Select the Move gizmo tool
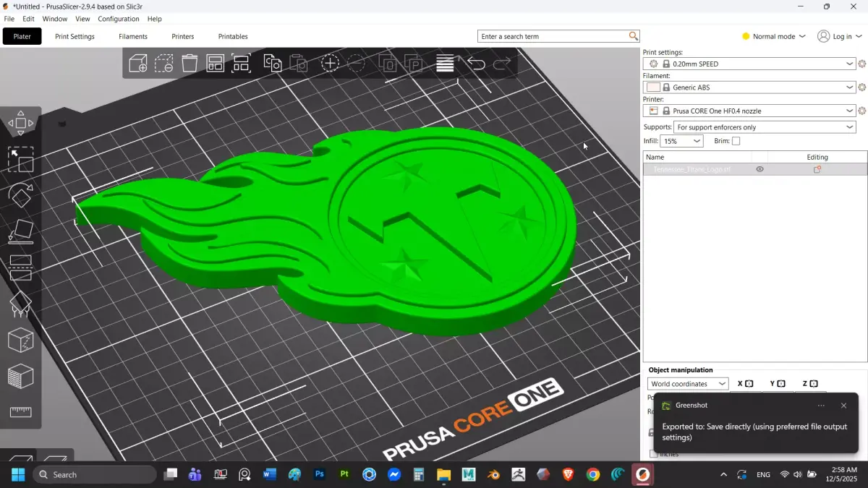This screenshot has width=868, height=488. tap(20, 123)
